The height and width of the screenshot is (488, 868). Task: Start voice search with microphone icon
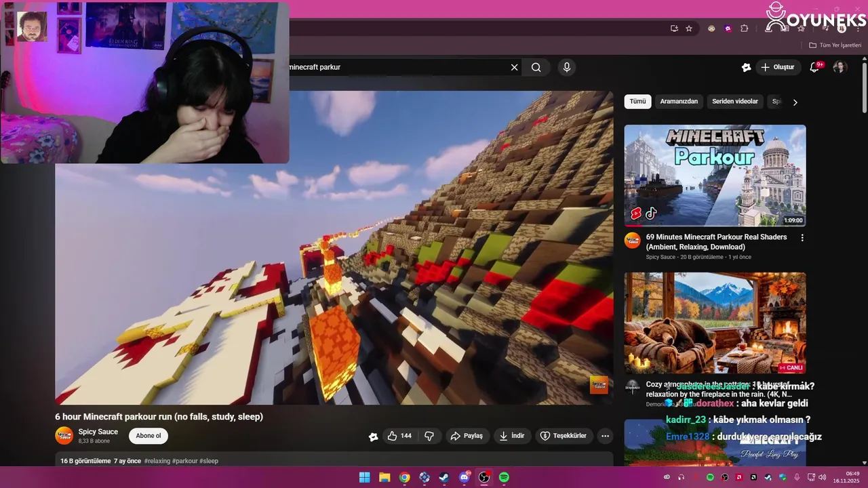[x=567, y=67]
